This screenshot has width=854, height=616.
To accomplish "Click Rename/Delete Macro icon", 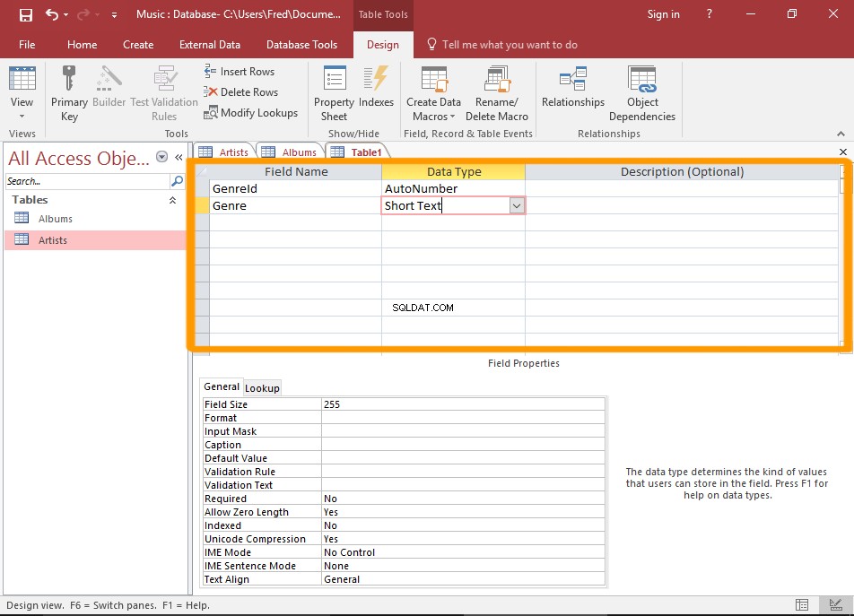I will pyautogui.click(x=497, y=79).
